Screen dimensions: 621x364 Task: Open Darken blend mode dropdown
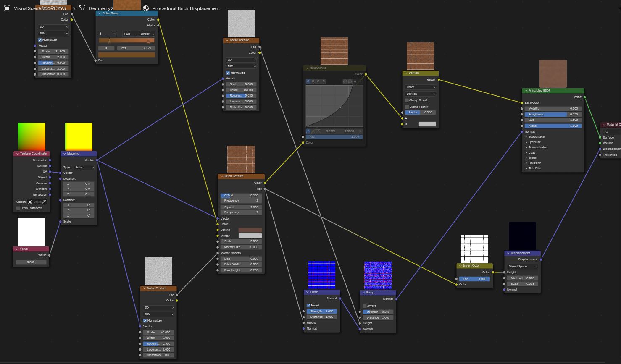(420, 94)
